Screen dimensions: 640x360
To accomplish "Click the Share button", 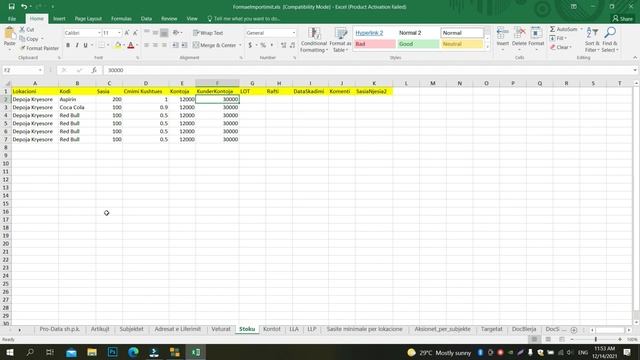I will pos(622,19).
